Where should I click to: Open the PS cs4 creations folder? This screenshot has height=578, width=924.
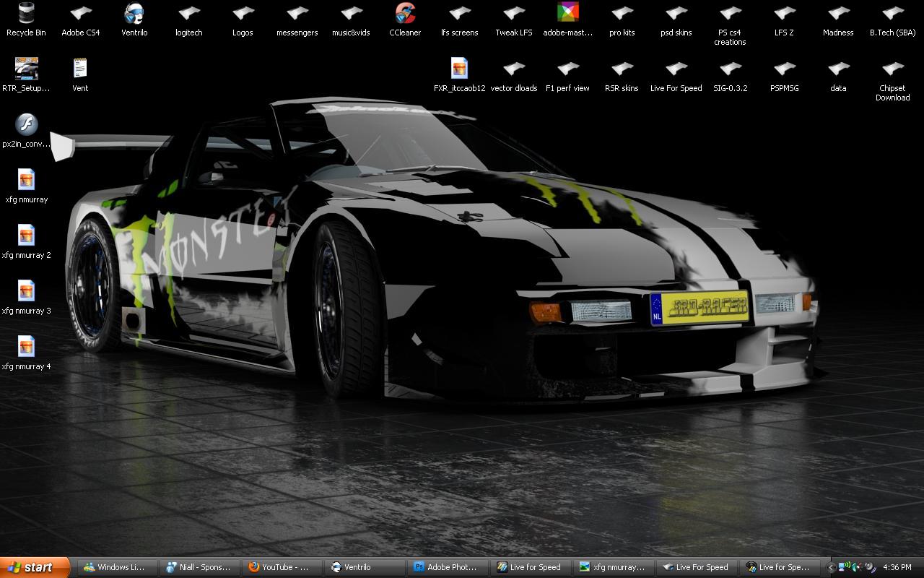coord(730,24)
